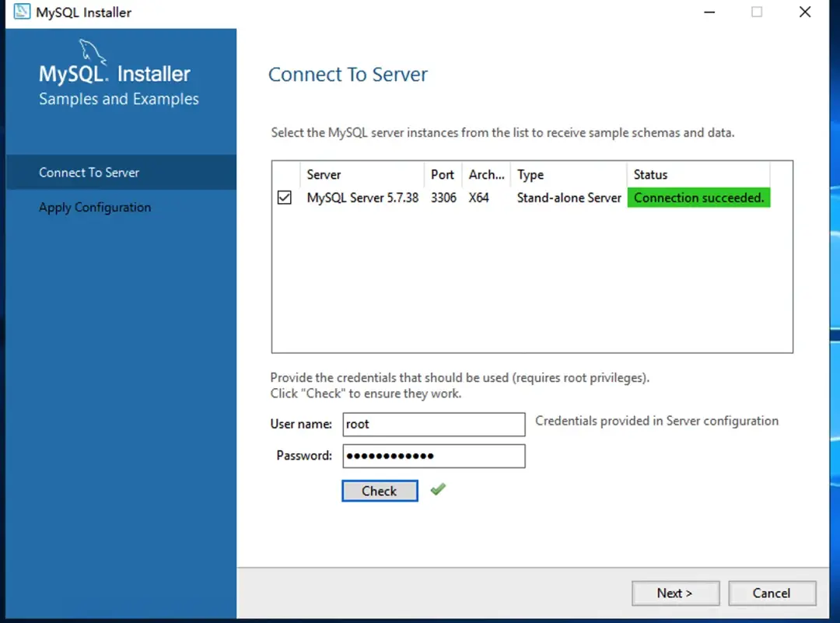Click the Arch column header
This screenshot has width=840, height=623.
[485, 174]
